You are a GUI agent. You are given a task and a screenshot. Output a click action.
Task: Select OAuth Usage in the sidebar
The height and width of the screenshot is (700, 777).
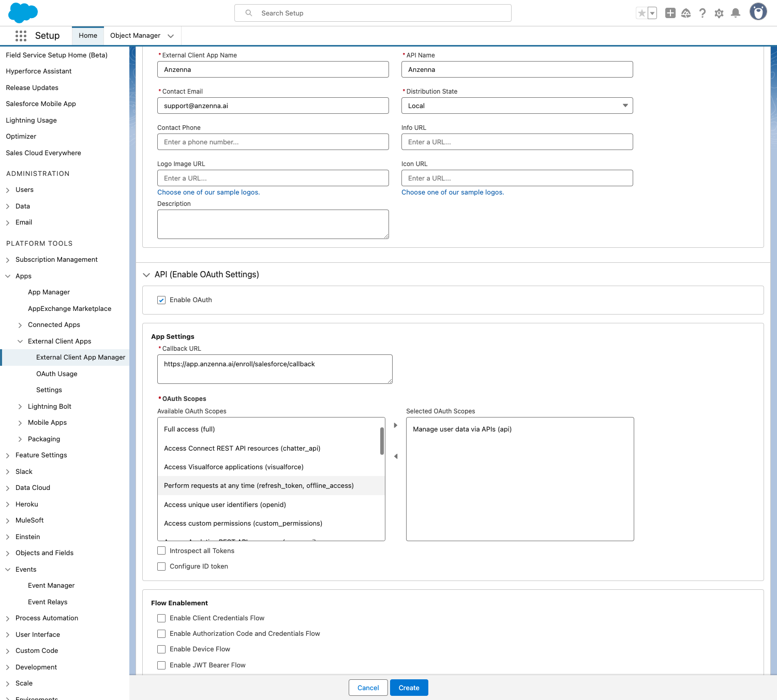57,374
